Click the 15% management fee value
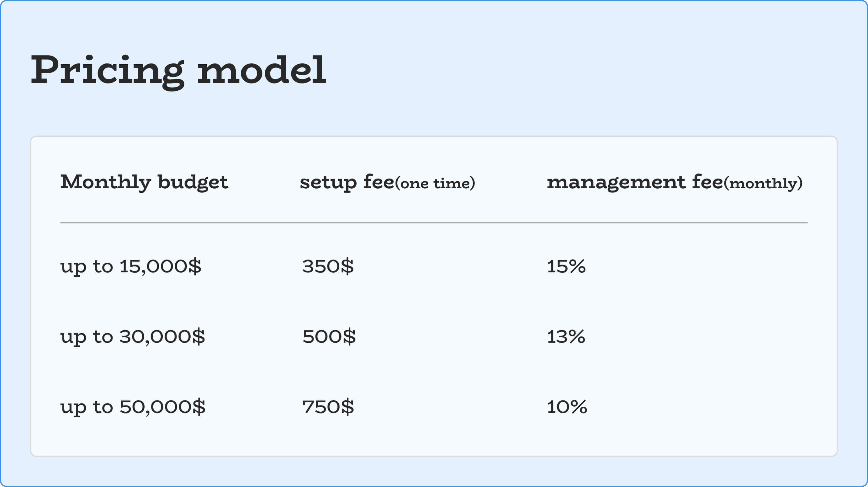Screen dimensions: 868x487 (x=566, y=266)
